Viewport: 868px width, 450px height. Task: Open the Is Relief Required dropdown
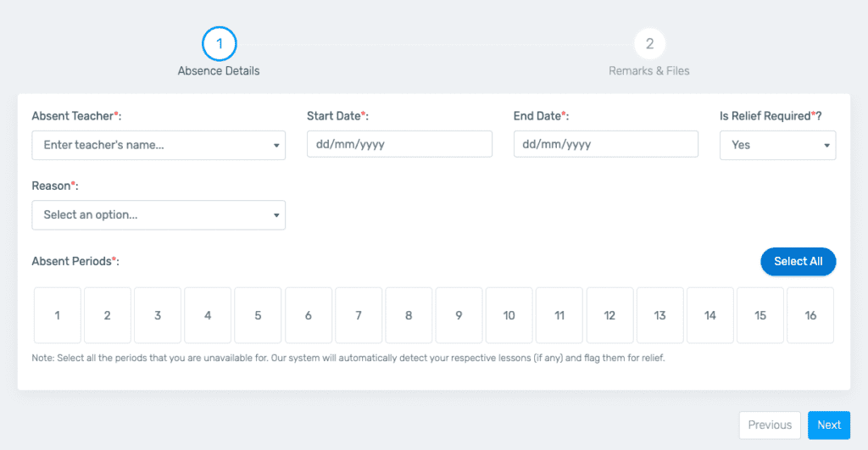click(777, 145)
